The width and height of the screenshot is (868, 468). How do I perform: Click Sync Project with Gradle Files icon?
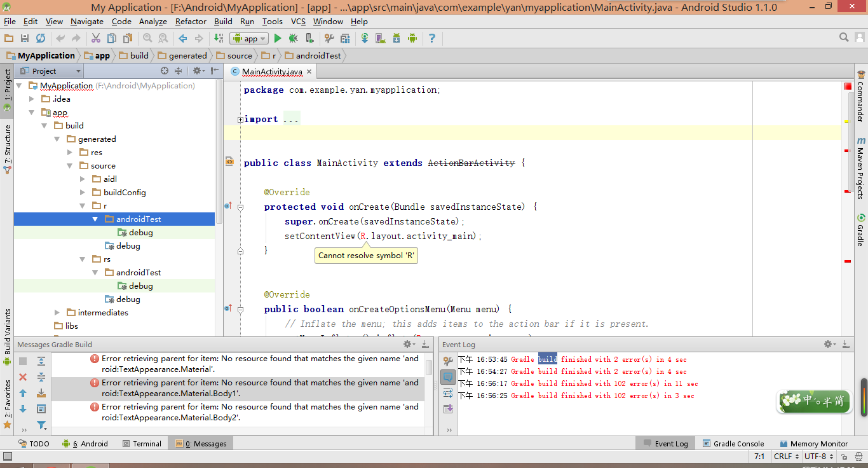click(365, 39)
